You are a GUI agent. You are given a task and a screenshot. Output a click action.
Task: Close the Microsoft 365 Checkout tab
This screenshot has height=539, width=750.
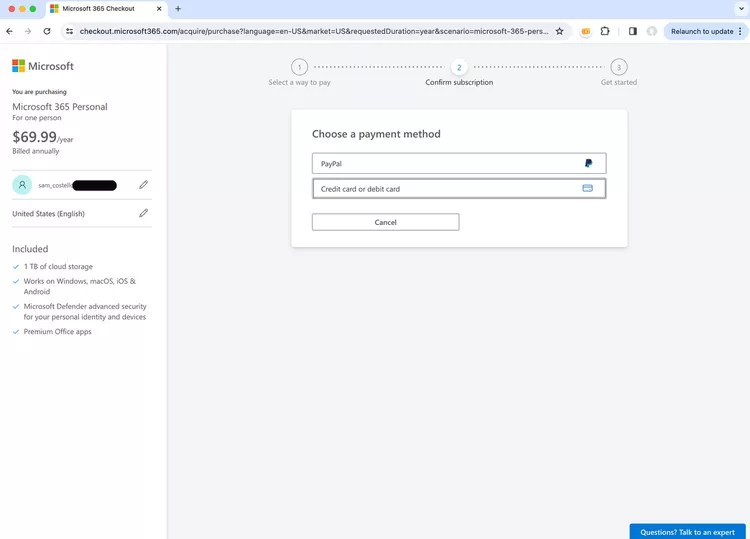(x=159, y=9)
